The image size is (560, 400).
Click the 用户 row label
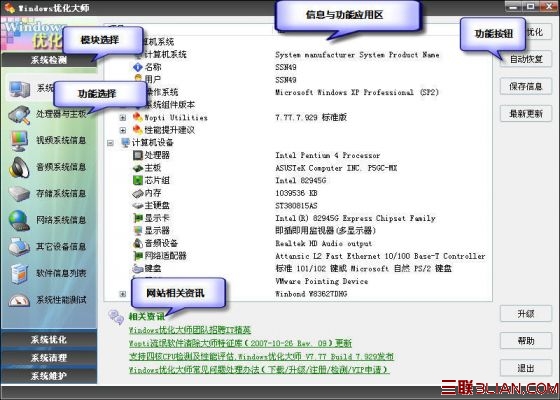point(153,80)
